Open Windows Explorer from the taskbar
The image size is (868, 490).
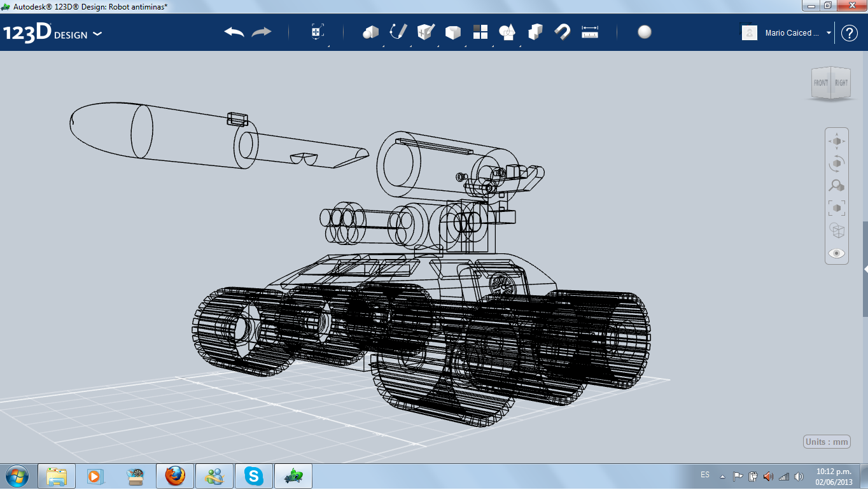57,476
